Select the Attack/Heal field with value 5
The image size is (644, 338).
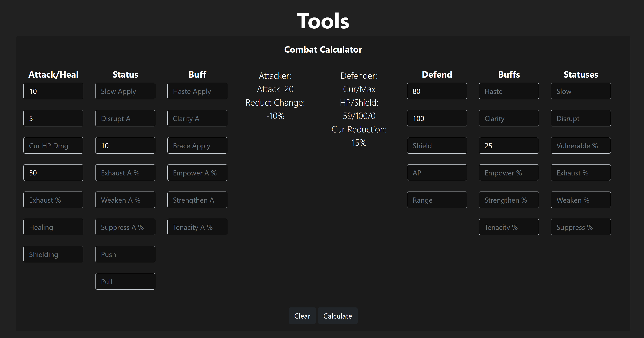pyautogui.click(x=53, y=118)
